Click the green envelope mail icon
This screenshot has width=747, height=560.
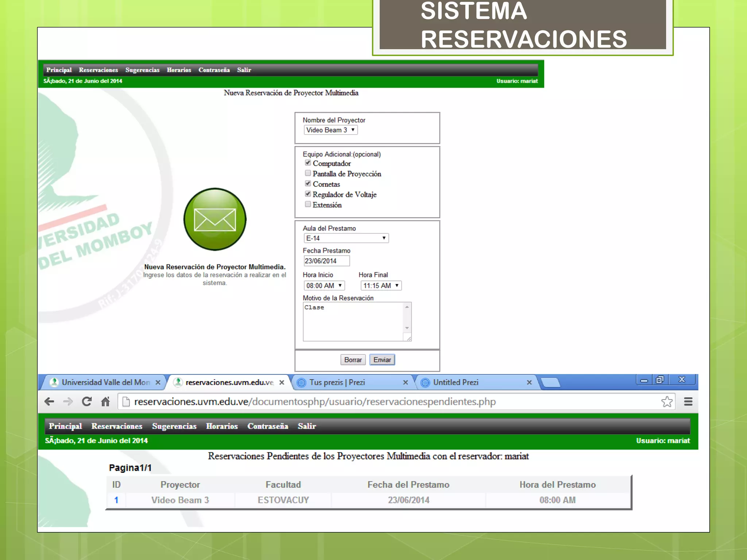pos(215,219)
